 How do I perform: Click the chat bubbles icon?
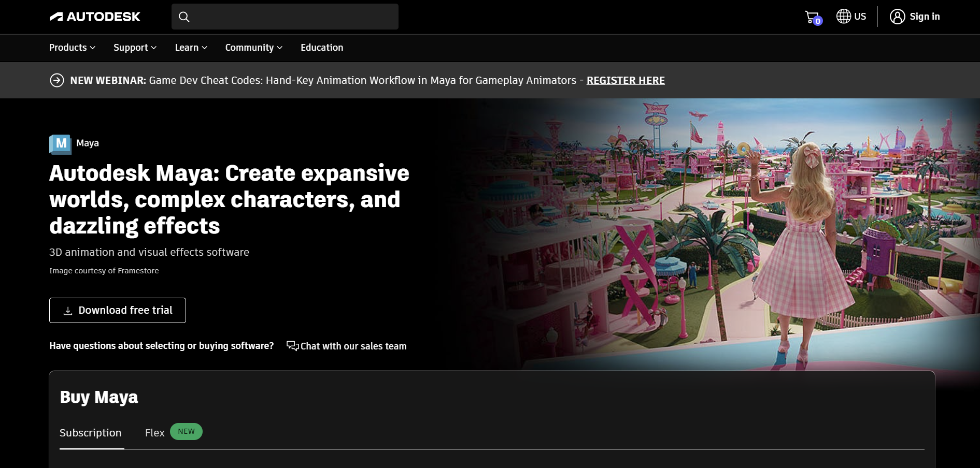coord(292,346)
